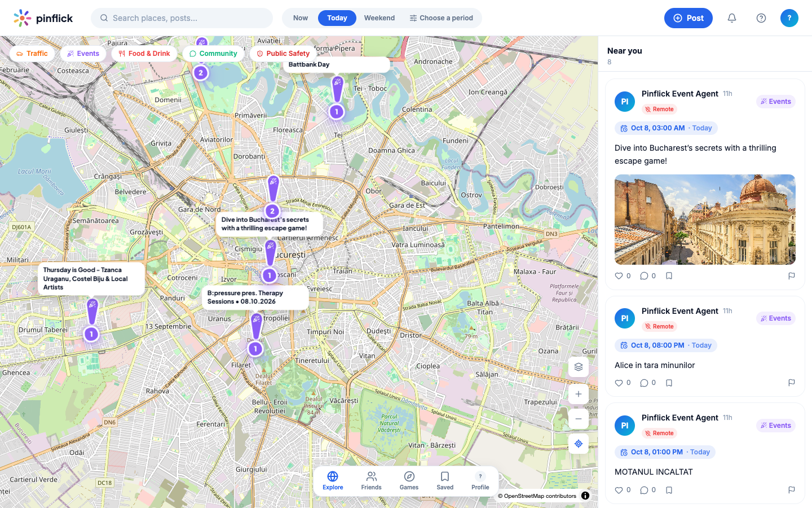
Task: Zoom in on the map
Action: tap(579, 394)
